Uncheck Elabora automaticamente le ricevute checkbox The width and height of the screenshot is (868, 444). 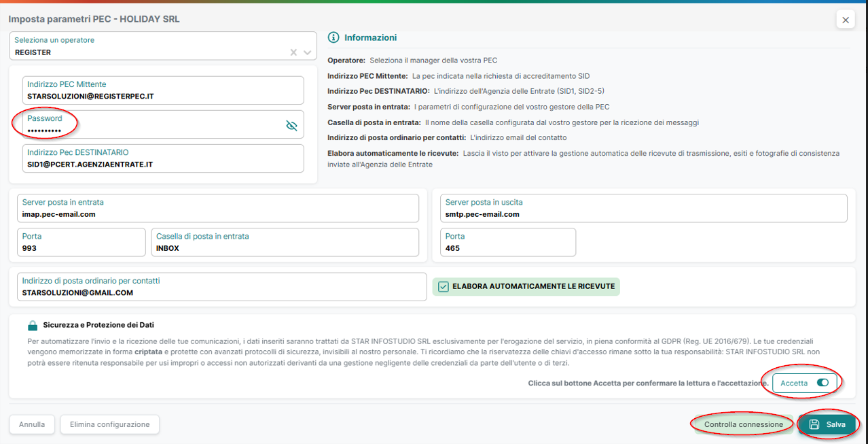click(x=444, y=287)
